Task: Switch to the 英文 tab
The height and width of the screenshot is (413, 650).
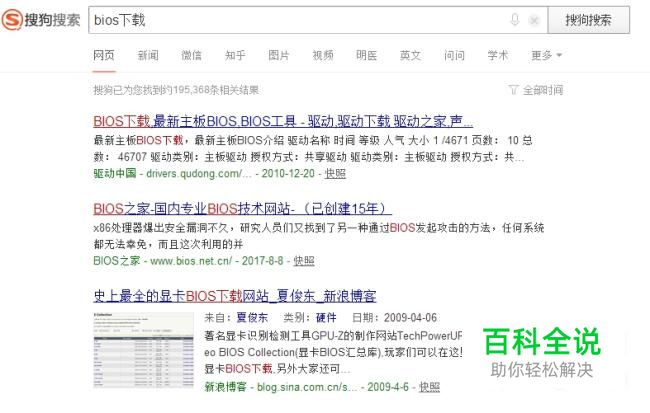Action: 410,55
